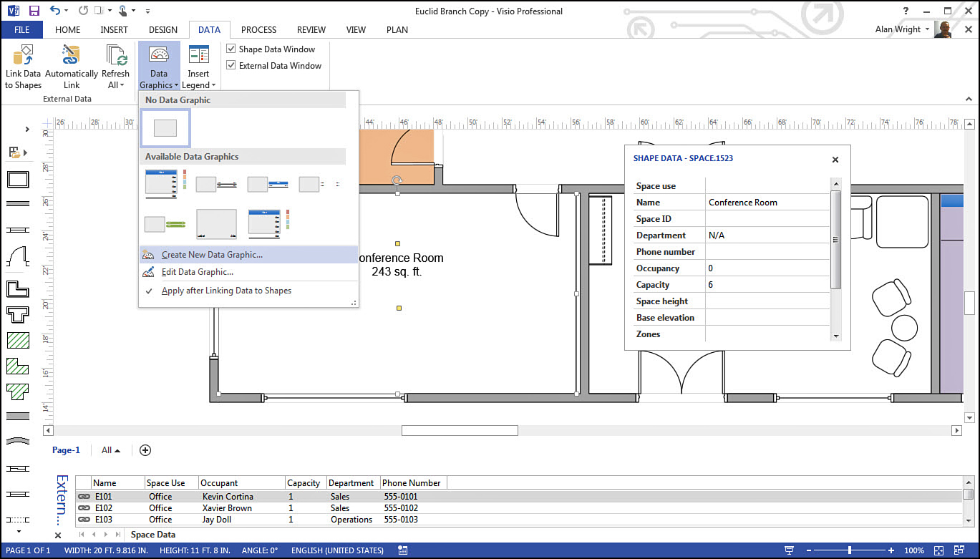This screenshot has height=559, width=980.
Task: Select the No Data Graphic thumbnail
Action: [x=165, y=128]
